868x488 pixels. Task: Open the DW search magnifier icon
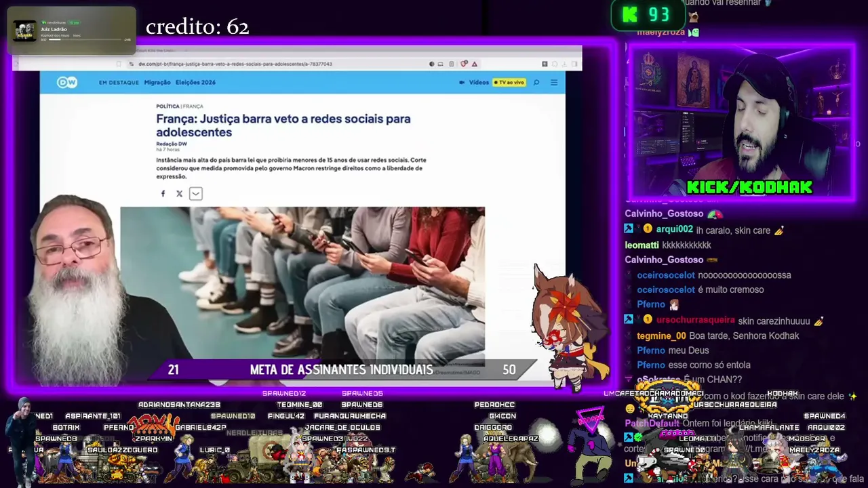pos(536,83)
